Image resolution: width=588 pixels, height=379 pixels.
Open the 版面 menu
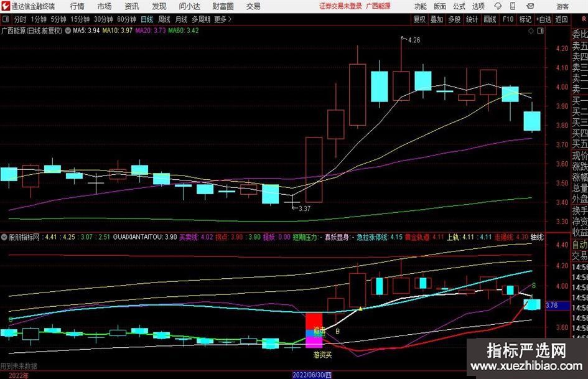[439, 6]
